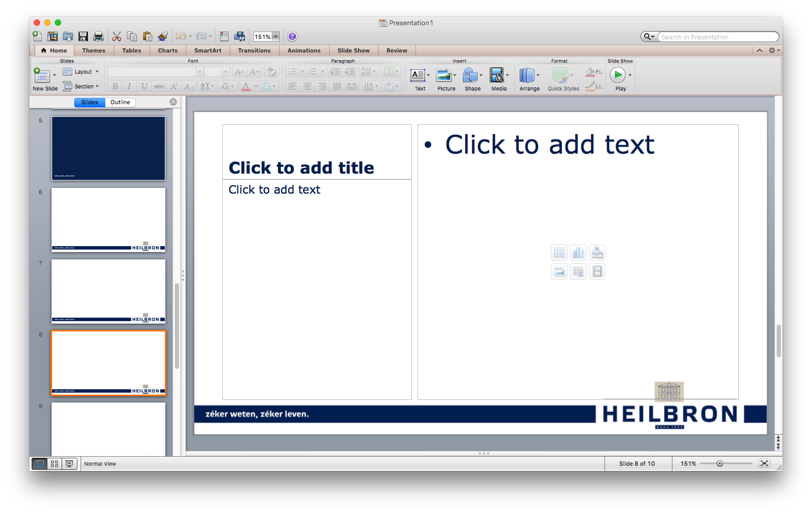
Task: Click the Format Painter brush icon
Action: [x=163, y=36]
